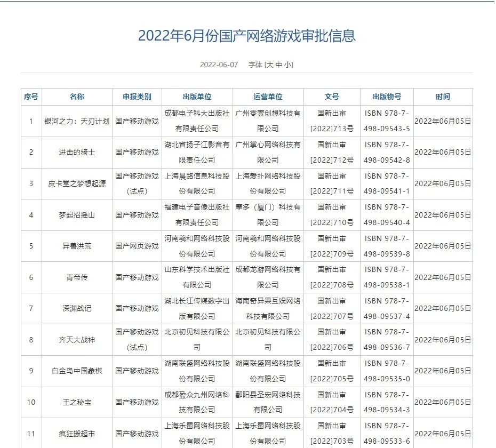Click the publish date 2022-06-07
This screenshot has width=496, height=448.
coord(219,65)
